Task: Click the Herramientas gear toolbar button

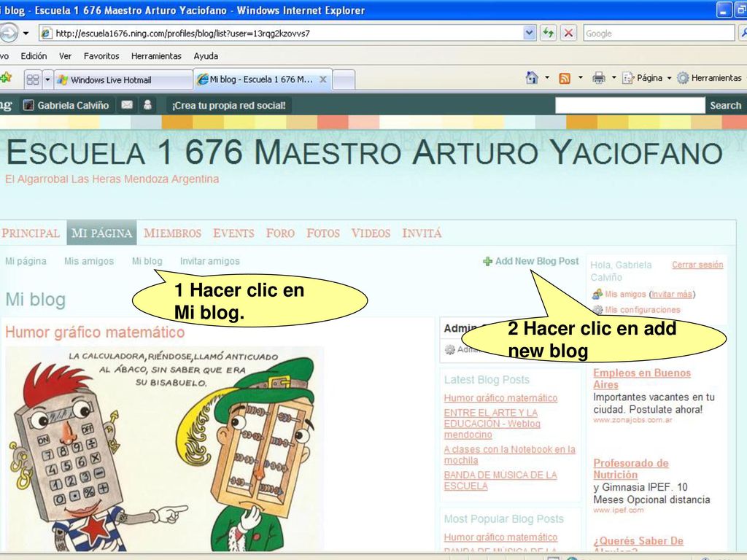Action: [x=709, y=78]
